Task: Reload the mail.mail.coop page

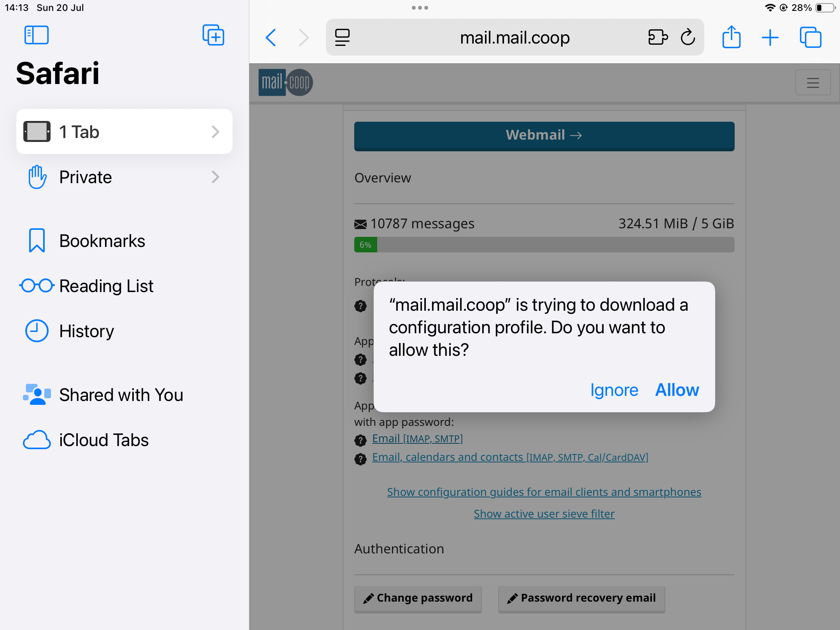Action: tap(688, 37)
